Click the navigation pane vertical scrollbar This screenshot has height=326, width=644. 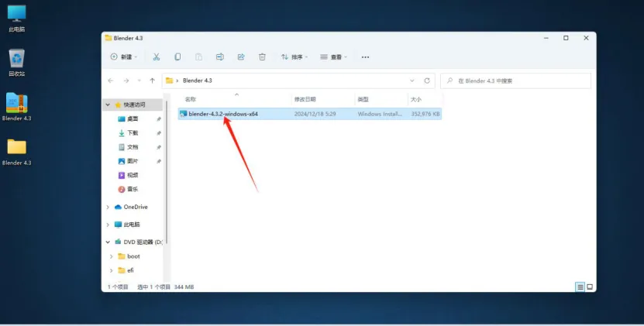(x=167, y=173)
